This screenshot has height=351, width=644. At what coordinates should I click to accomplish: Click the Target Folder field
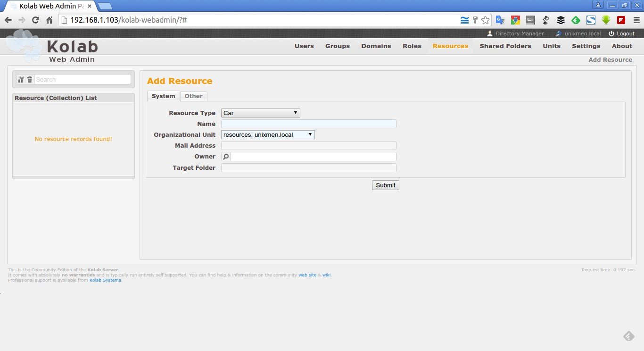[309, 167]
